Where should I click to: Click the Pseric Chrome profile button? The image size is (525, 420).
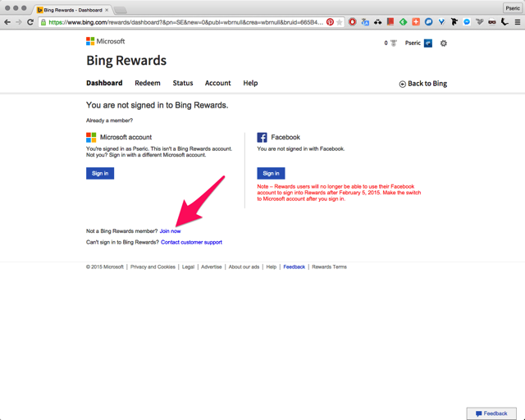[x=512, y=8]
